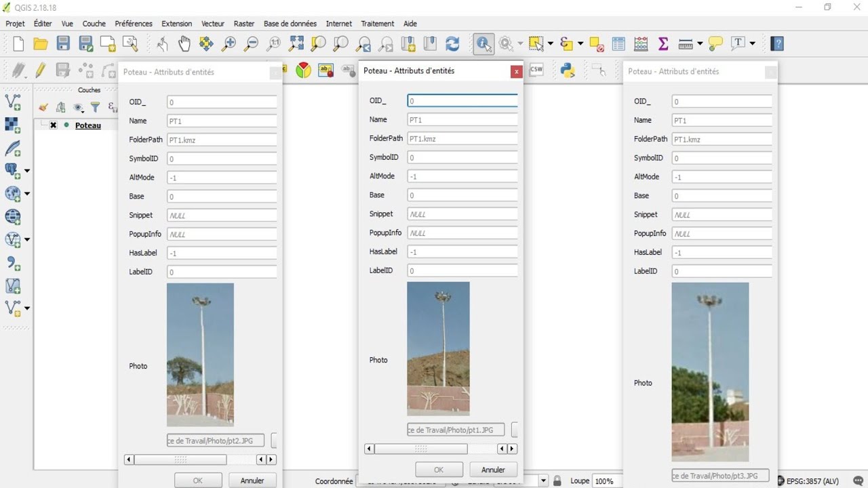Deselect features from all layers

597,44
